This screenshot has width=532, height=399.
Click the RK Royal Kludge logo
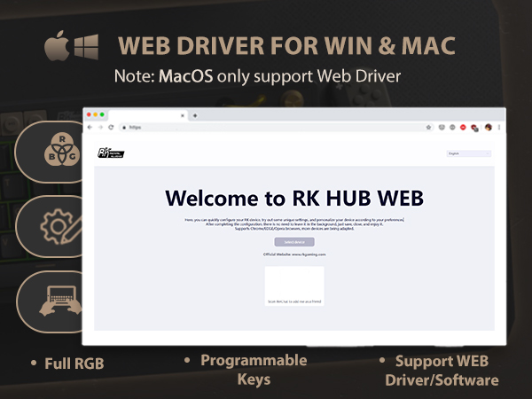[111, 153]
